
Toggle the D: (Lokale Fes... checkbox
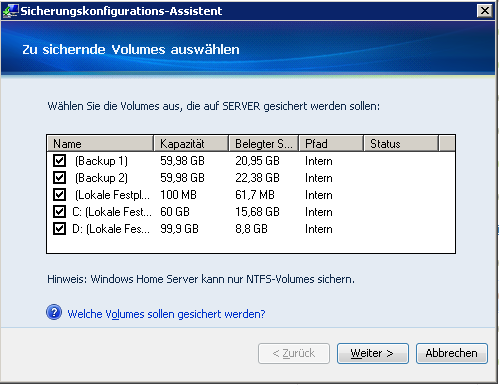click(x=59, y=229)
